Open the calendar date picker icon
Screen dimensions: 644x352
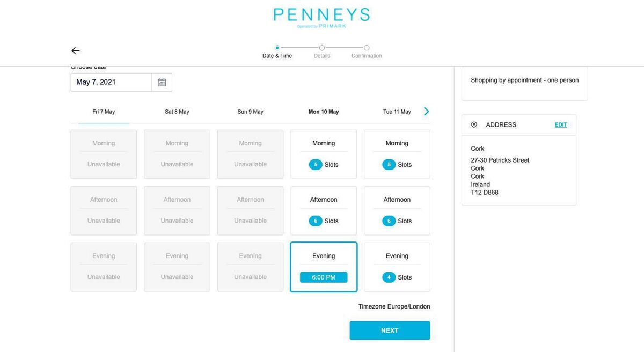pos(162,82)
